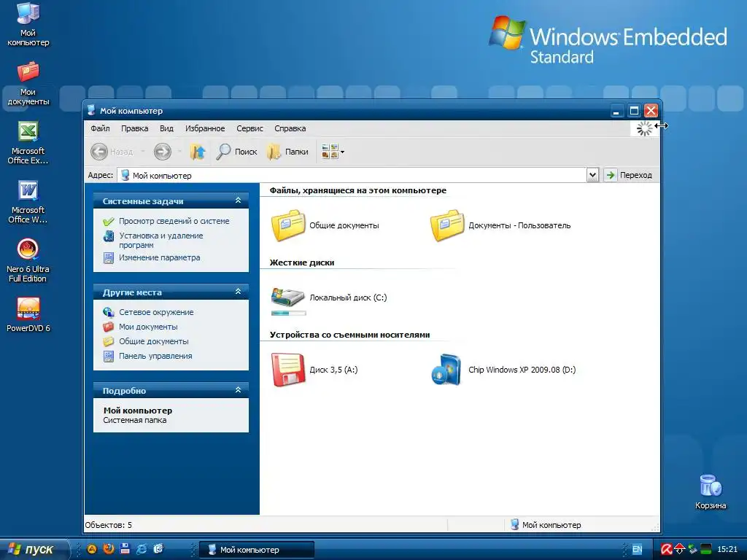747x560 pixels.
Task: Click the PowerDVD 6 desktop icon
Action: (28, 315)
